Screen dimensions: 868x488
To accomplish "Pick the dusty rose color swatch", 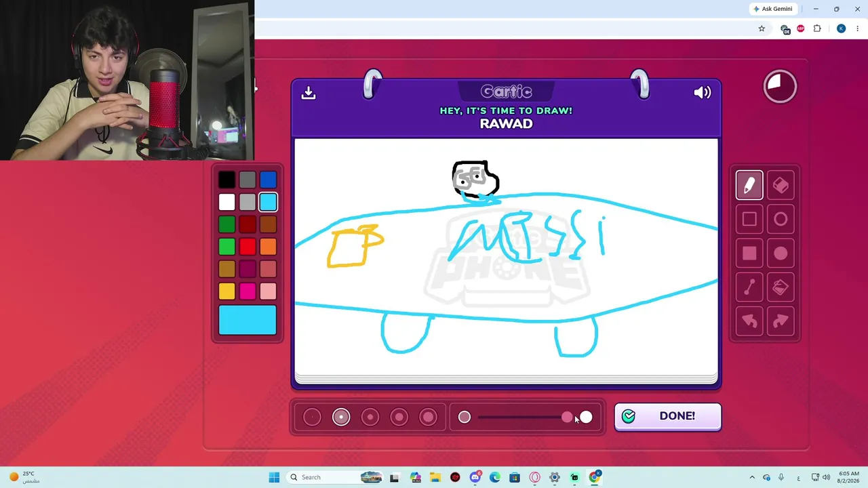I will [268, 269].
